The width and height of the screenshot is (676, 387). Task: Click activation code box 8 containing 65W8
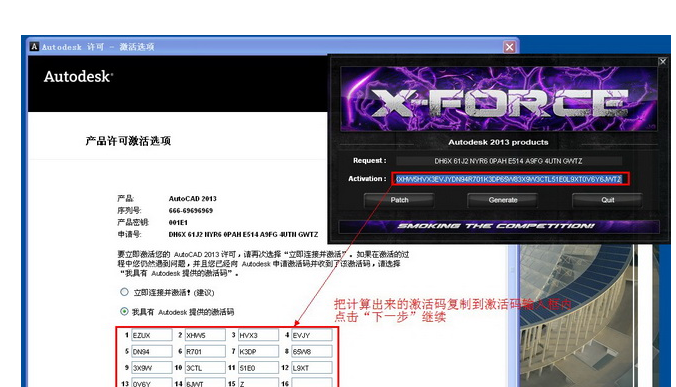pyautogui.click(x=312, y=352)
